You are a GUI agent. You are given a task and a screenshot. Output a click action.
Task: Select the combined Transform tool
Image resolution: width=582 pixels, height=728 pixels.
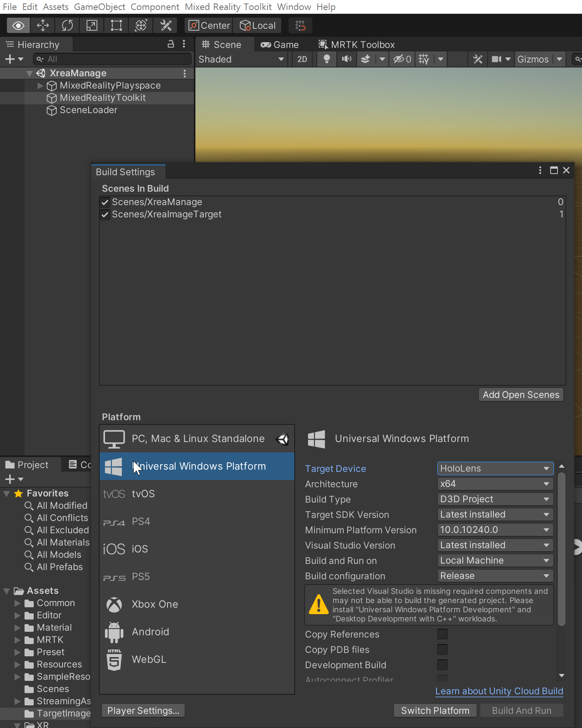(x=141, y=26)
